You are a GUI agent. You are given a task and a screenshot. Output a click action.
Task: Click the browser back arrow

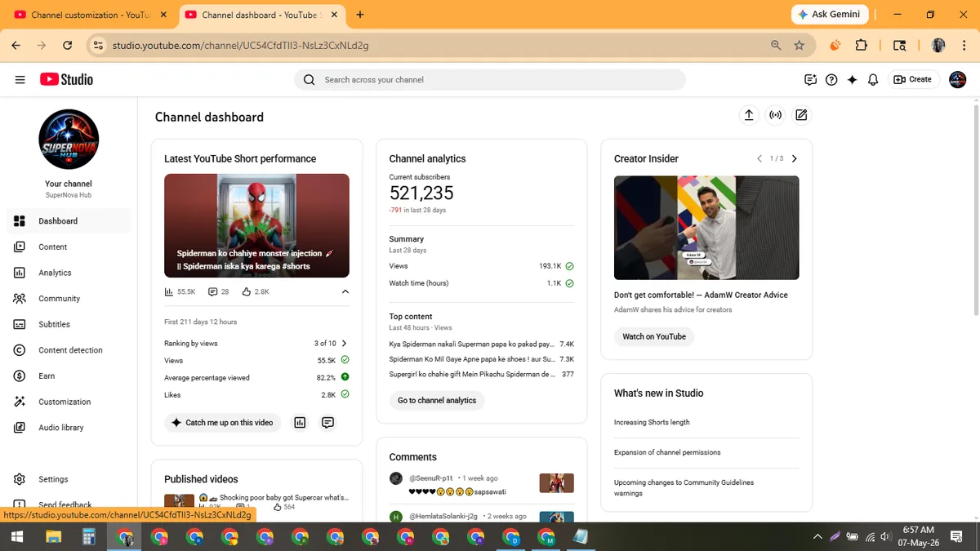coord(16,46)
